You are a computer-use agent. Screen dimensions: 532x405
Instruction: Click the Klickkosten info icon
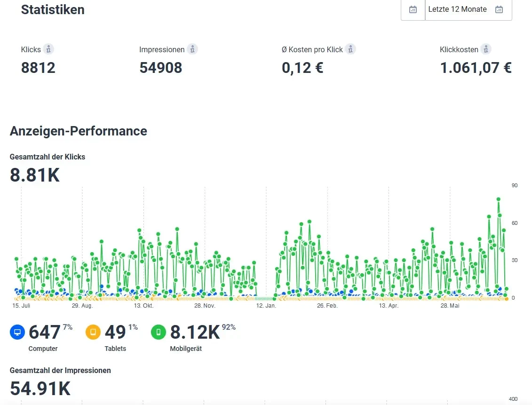pos(486,49)
